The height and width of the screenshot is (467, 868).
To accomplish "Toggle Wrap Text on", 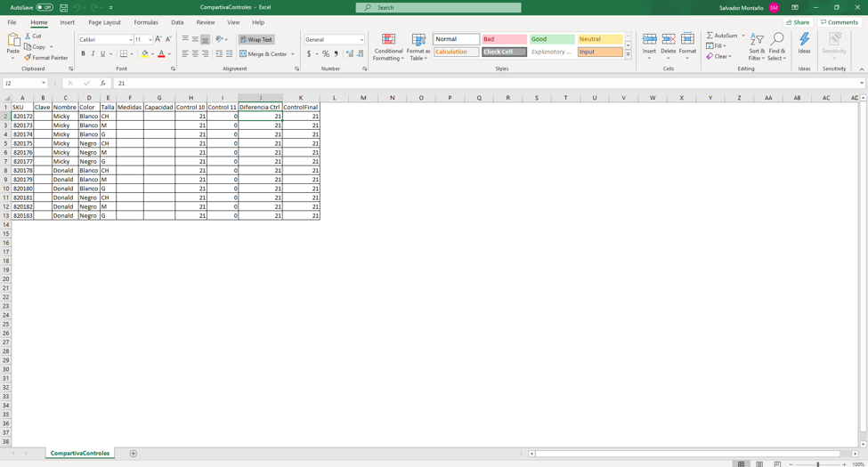I will (x=256, y=40).
